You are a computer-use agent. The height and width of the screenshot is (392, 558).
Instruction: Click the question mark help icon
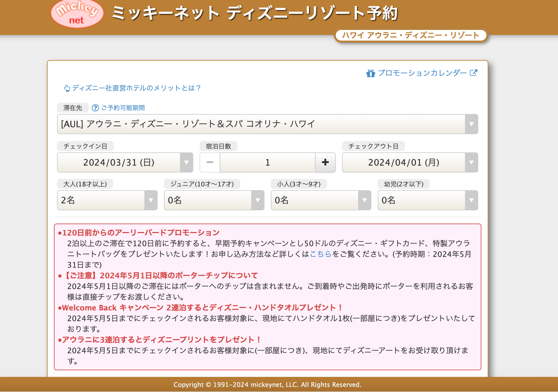coord(95,108)
